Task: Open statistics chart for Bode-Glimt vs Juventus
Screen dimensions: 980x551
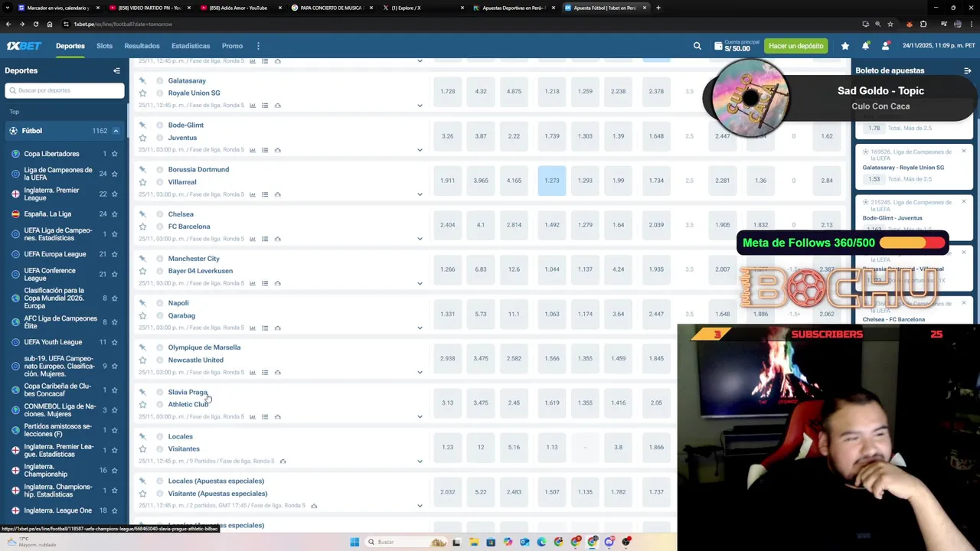Action: 253,150
